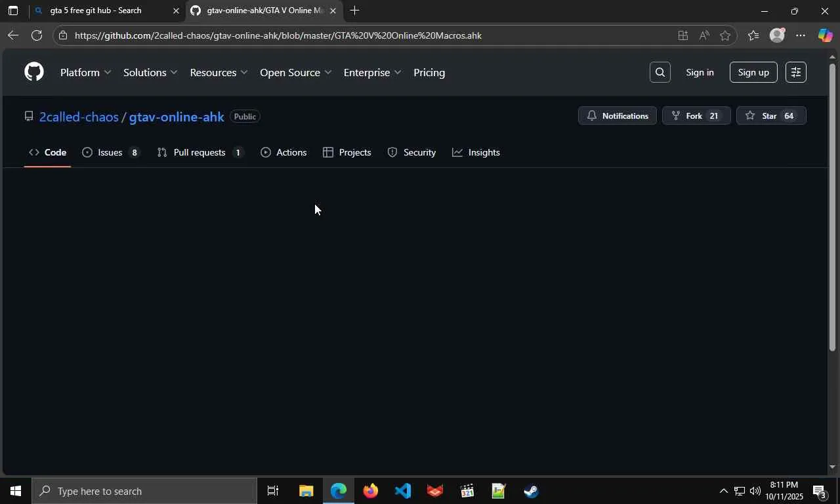Expand the Open Source menu
The image size is (840, 504).
point(295,72)
